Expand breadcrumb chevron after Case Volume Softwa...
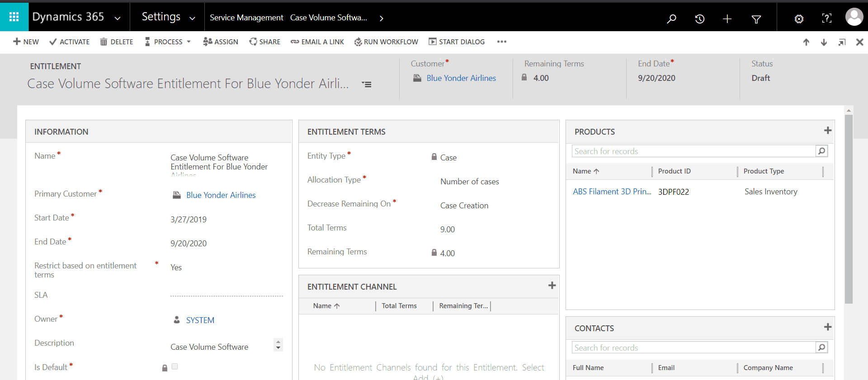The image size is (868, 380). pyautogui.click(x=382, y=19)
